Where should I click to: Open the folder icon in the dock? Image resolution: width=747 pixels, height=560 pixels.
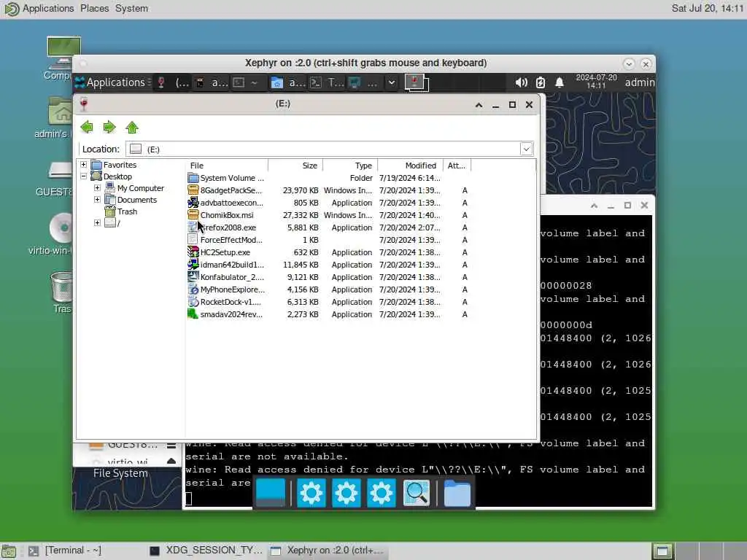[457, 493]
